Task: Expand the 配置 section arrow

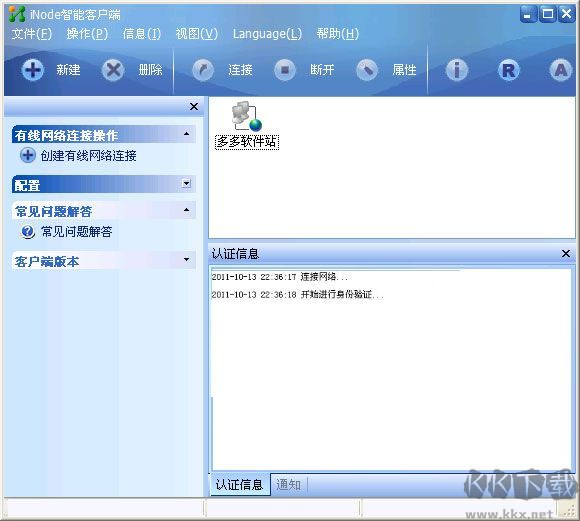Action: coord(187,183)
